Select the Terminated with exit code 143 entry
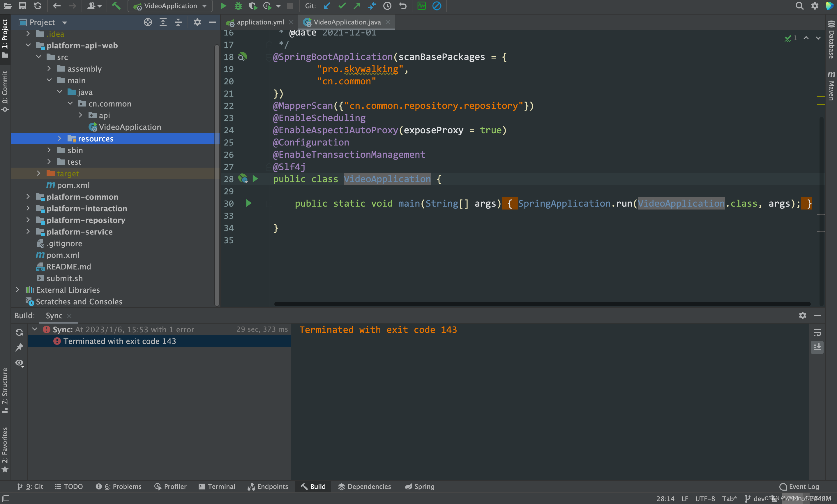837x504 pixels. click(x=120, y=341)
